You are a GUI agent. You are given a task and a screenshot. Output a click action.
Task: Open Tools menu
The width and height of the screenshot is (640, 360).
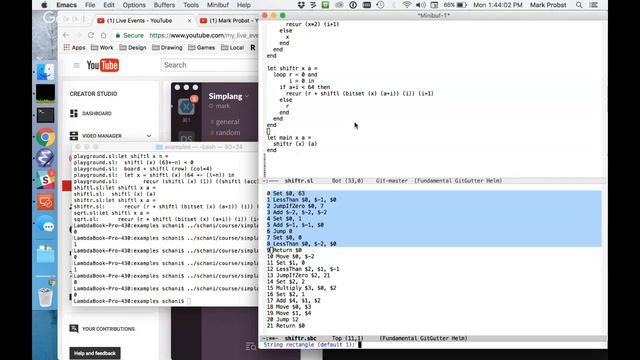click(191, 5)
